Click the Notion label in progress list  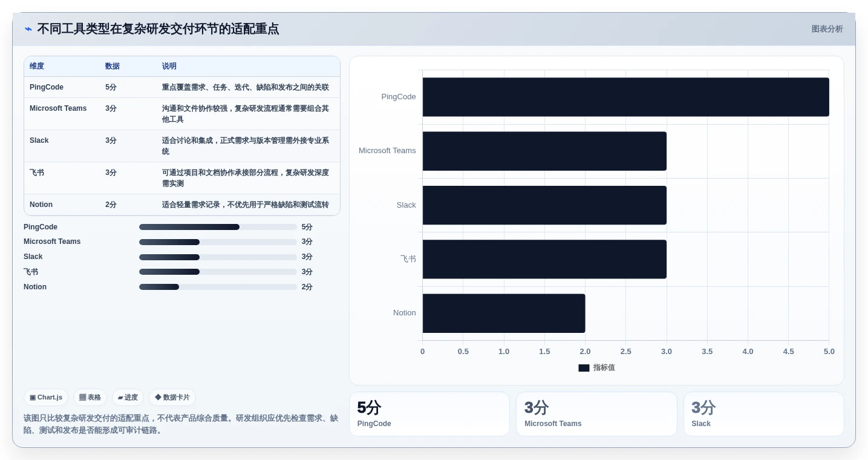35,287
